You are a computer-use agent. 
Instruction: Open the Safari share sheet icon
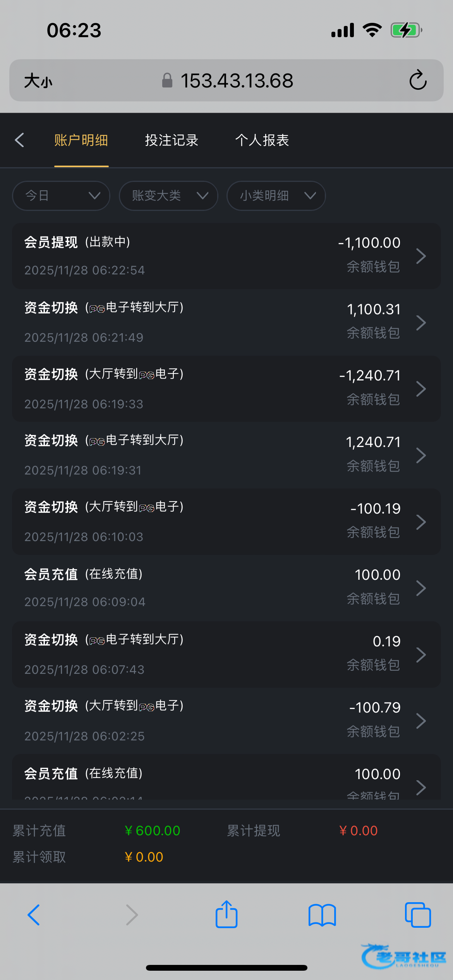(226, 914)
